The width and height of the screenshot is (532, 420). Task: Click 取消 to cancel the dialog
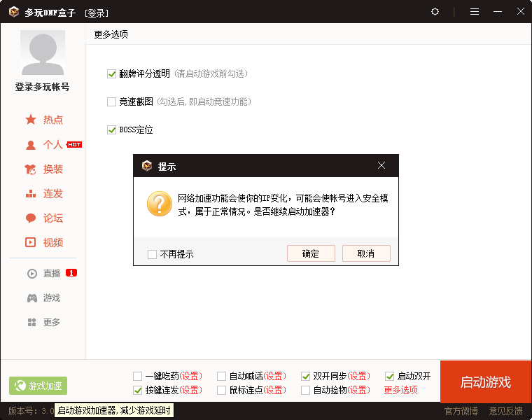click(x=366, y=253)
